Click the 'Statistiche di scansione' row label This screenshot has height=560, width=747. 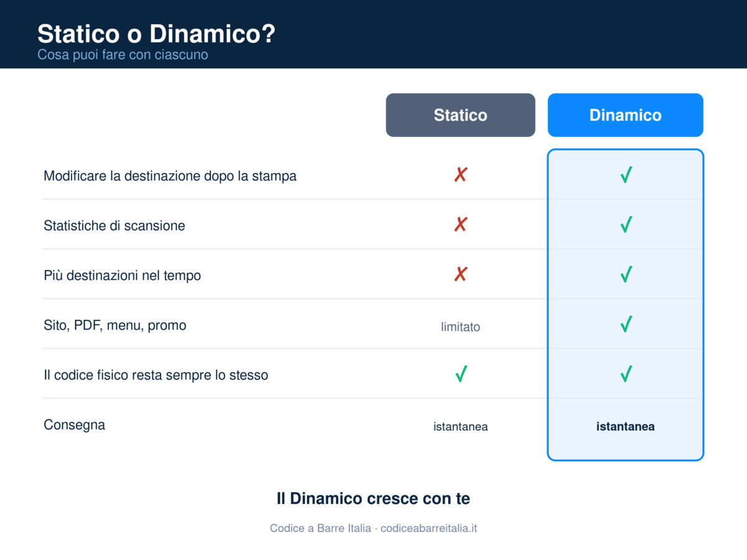coord(115,226)
